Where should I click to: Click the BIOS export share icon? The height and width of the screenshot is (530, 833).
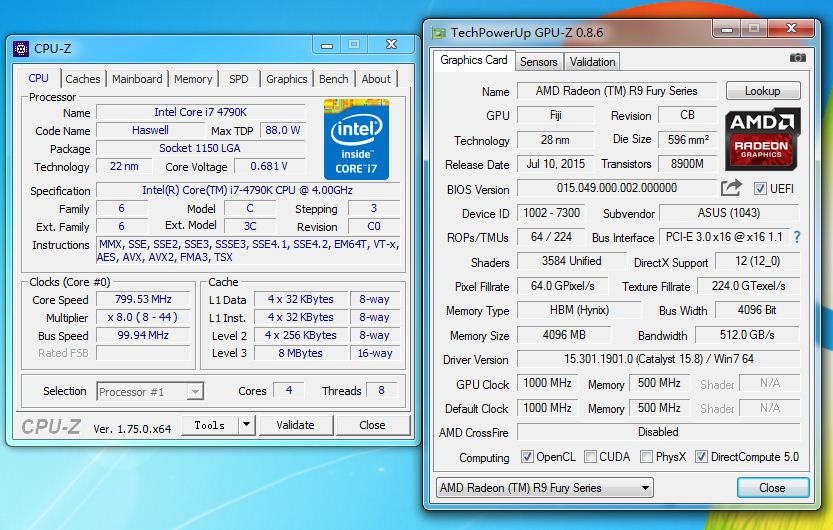731,188
